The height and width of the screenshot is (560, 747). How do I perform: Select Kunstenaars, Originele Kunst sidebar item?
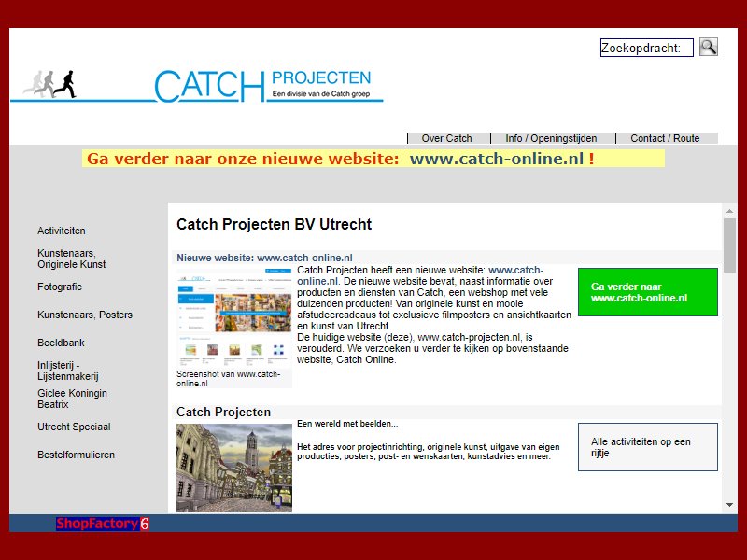coord(72,259)
